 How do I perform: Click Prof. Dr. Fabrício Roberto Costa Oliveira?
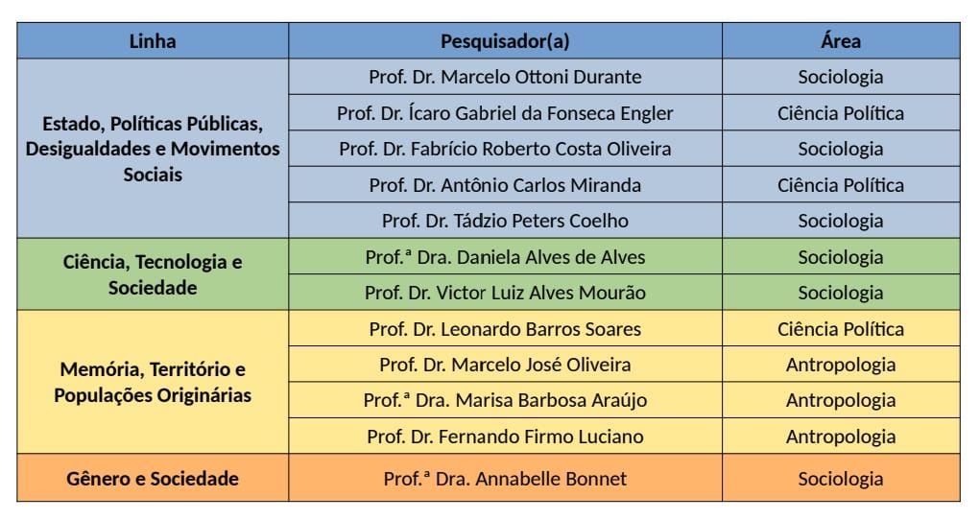coord(505,149)
